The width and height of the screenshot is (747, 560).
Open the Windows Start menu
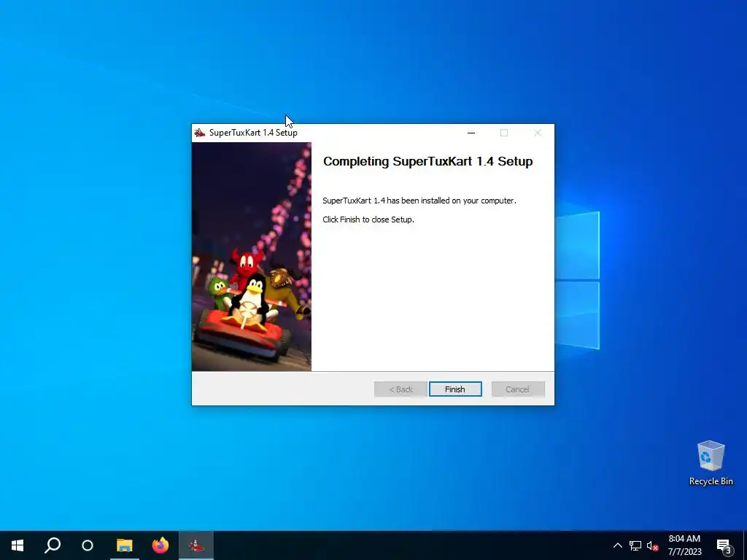pyautogui.click(x=18, y=545)
